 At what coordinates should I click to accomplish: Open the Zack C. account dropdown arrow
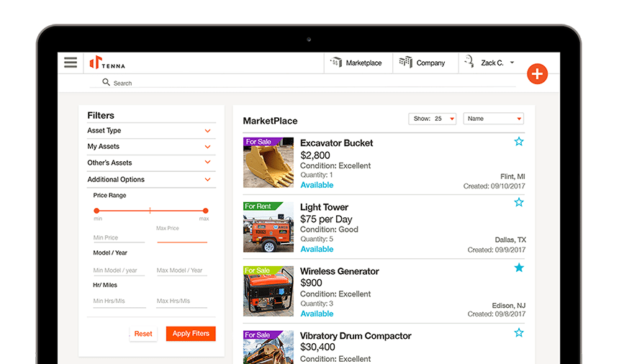tap(512, 63)
